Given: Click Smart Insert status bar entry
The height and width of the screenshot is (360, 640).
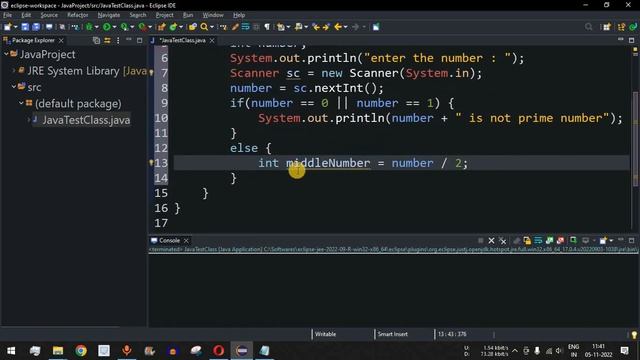Looking at the screenshot, I should click(x=392, y=334).
